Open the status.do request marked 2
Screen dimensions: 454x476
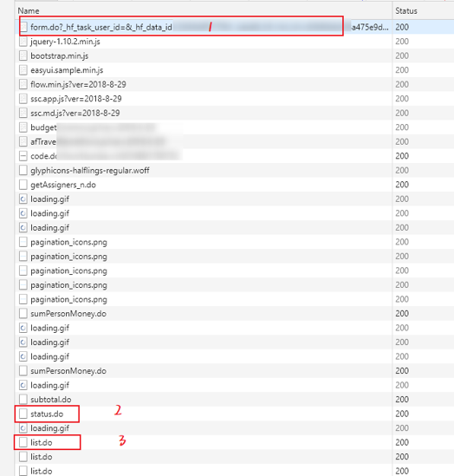coord(47,414)
